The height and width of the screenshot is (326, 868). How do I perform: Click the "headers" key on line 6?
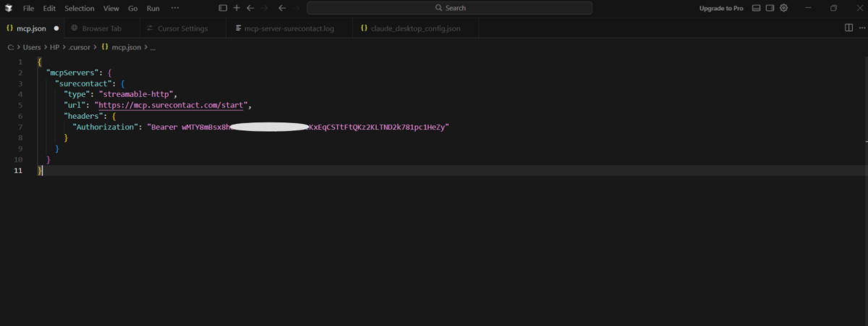[84, 116]
